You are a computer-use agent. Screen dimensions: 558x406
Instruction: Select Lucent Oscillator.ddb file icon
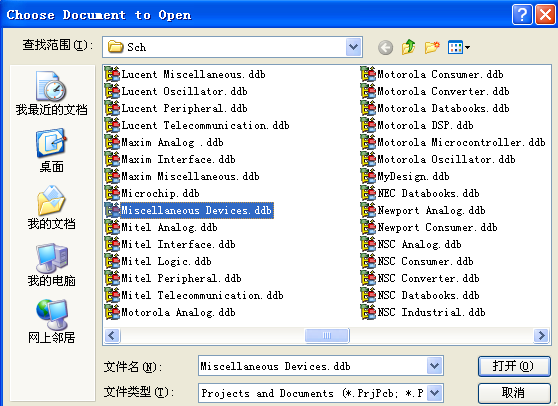[112, 91]
